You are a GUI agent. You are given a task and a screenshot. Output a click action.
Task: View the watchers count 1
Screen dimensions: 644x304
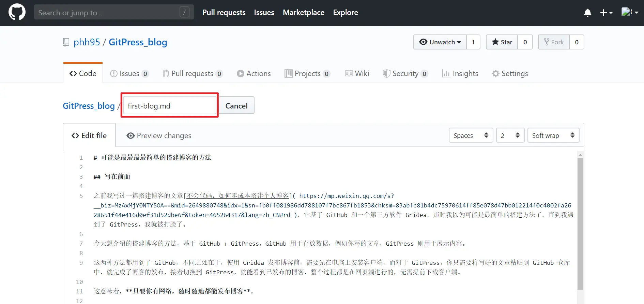473,42
